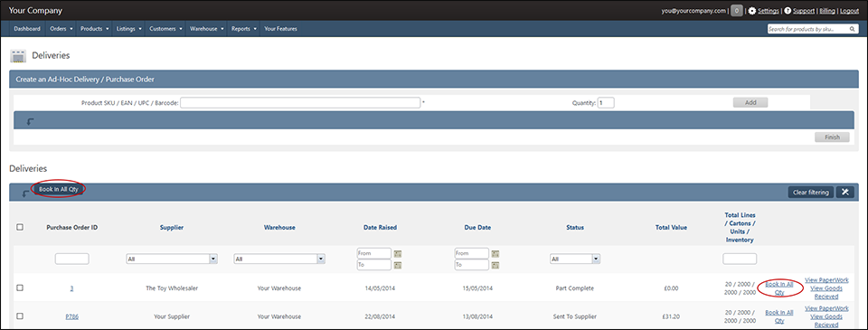This screenshot has width=868, height=330.
Task: View PaperWork for order P786
Action: [826, 308]
